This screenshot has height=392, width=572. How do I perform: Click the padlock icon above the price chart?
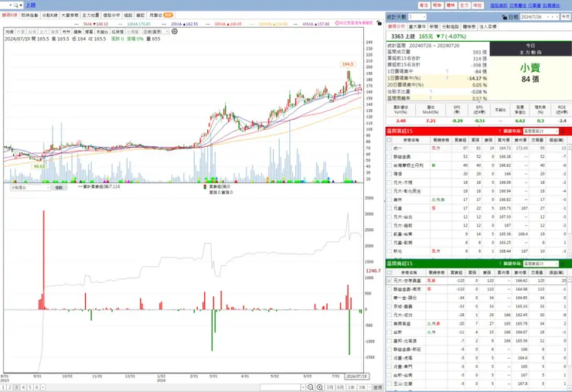click(x=380, y=23)
